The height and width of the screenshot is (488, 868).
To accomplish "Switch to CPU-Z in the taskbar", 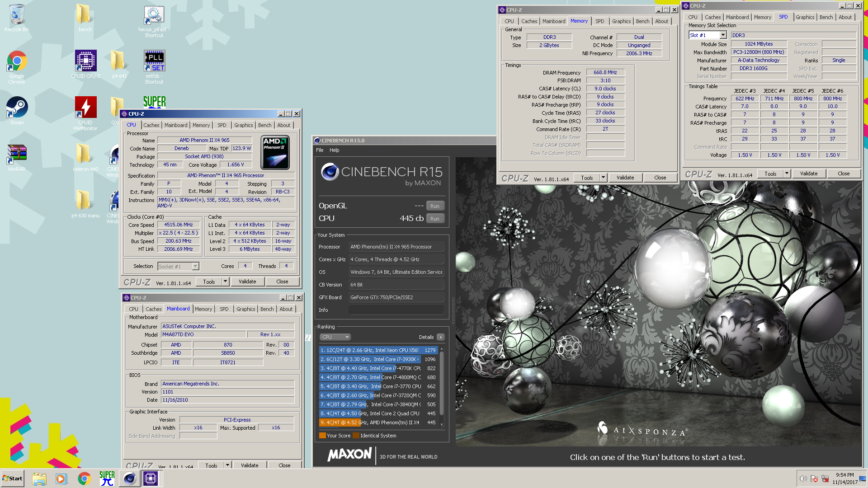I will coord(150,479).
